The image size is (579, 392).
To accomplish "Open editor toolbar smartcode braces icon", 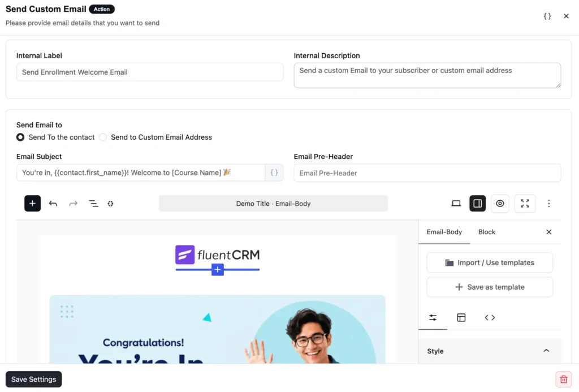I will coord(110,204).
